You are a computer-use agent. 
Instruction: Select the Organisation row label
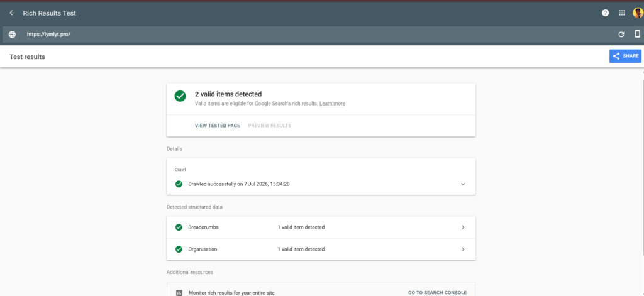203,249
